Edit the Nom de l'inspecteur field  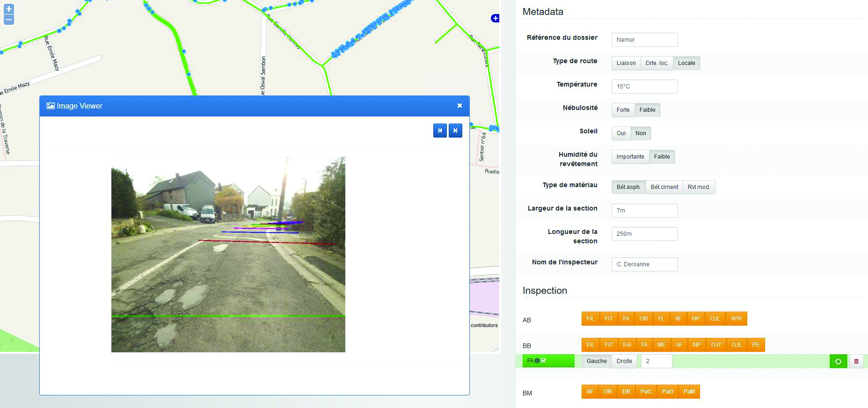click(645, 264)
